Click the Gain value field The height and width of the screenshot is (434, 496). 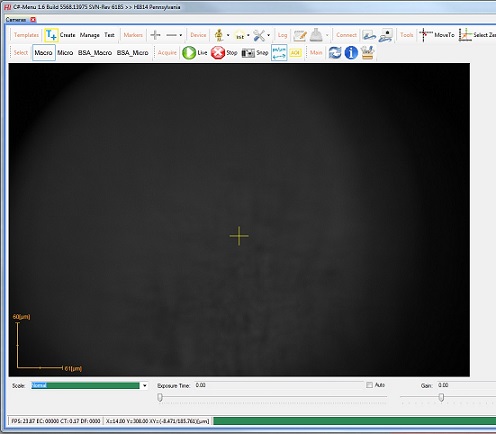point(466,385)
